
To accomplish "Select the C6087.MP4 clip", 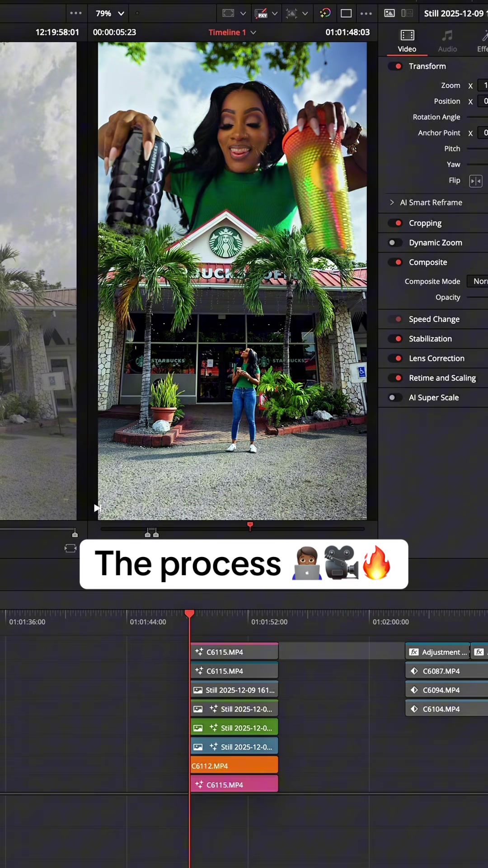I will 446,671.
